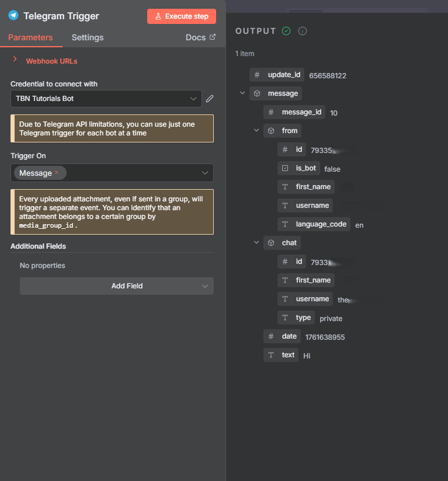Click the green success checkmark icon
Image resolution: width=448 pixels, height=481 pixels.
pyautogui.click(x=286, y=31)
